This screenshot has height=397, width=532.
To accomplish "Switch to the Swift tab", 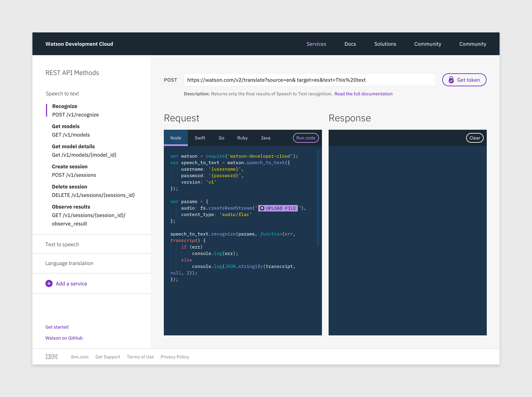I will [200, 138].
